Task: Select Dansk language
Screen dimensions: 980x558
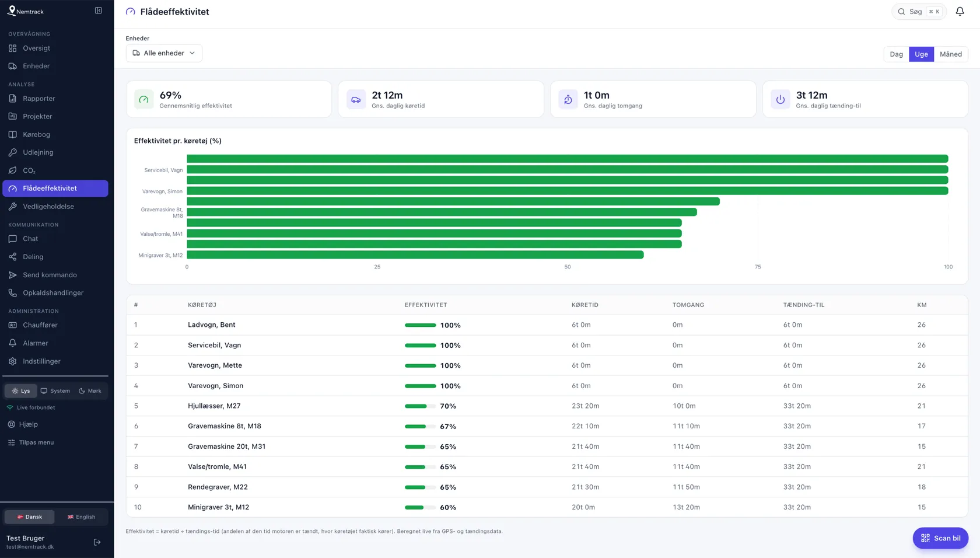Action: point(29,517)
